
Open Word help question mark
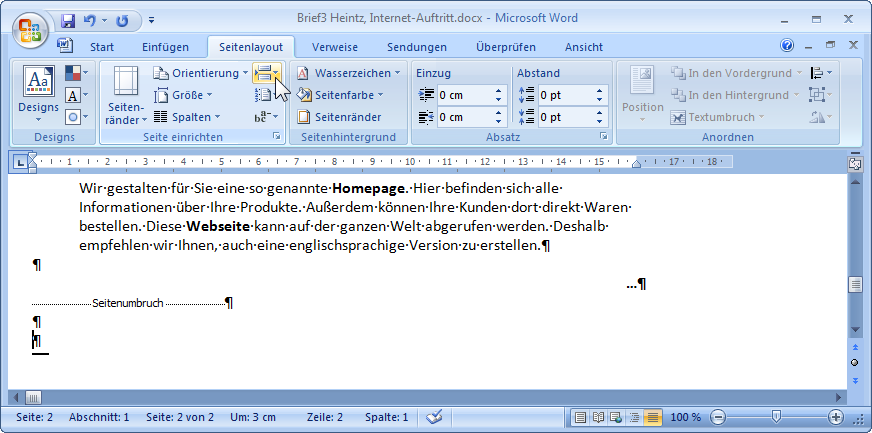tap(787, 46)
